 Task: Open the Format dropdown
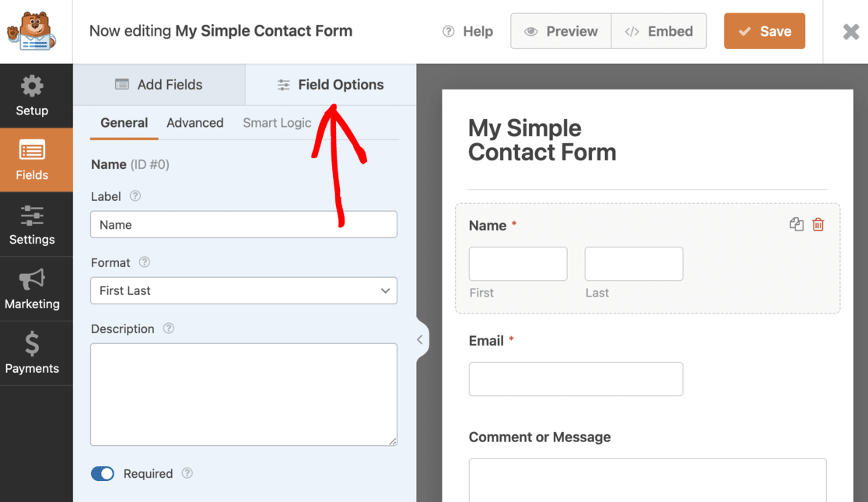point(243,290)
